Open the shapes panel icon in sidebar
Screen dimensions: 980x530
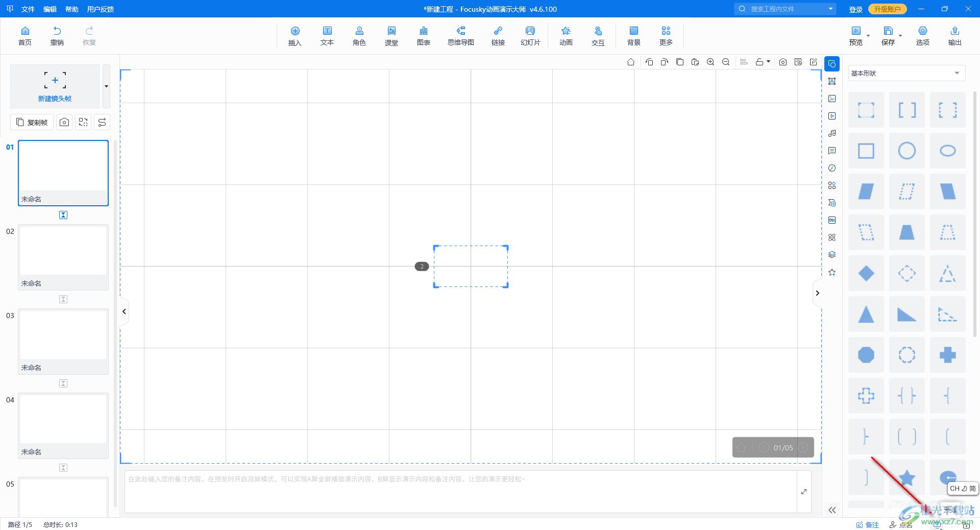(832, 64)
